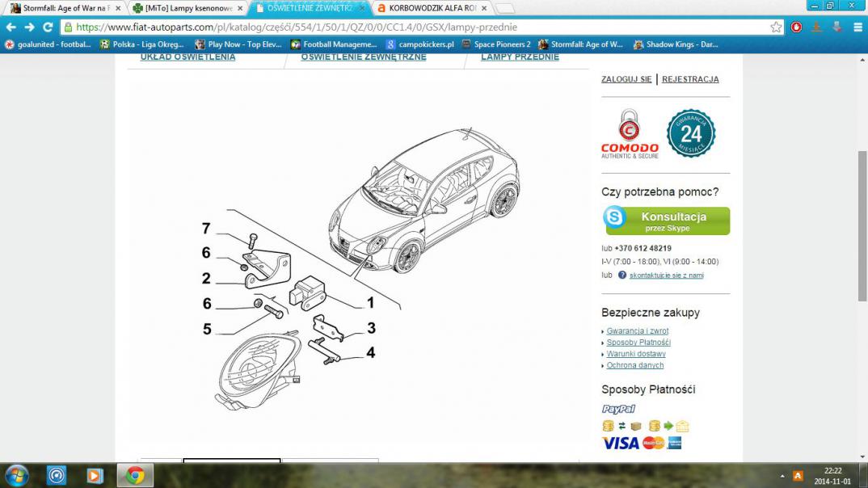The image size is (868, 488).
Task: Close the OŚWIETLENIE ZEWNĘTRZNE tab
Action: (x=361, y=8)
